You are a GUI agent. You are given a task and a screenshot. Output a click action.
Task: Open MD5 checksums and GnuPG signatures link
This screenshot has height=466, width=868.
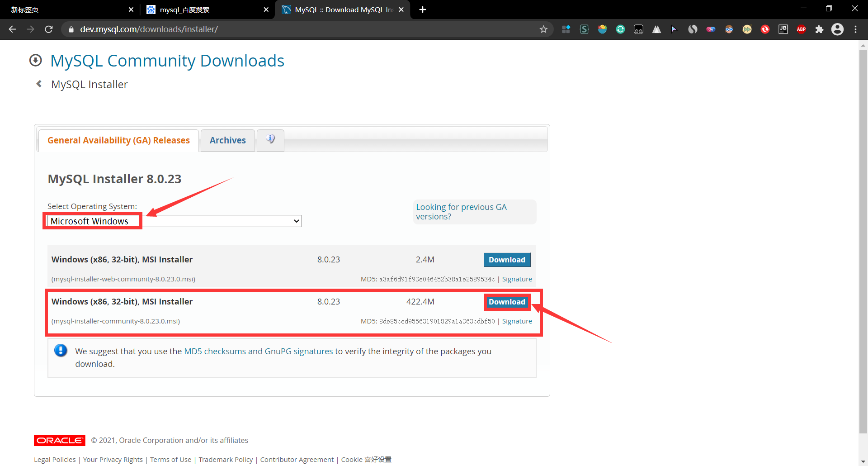(x=258, y=351)
